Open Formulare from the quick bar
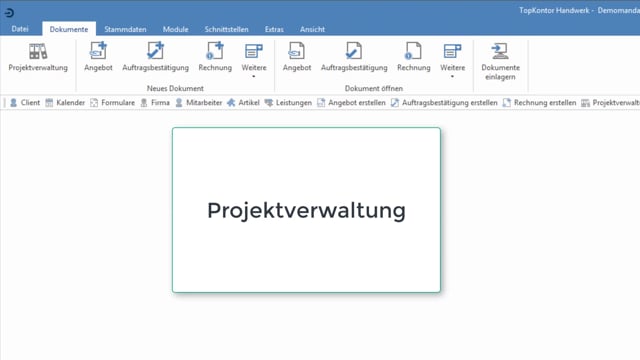 coord(112,102)
